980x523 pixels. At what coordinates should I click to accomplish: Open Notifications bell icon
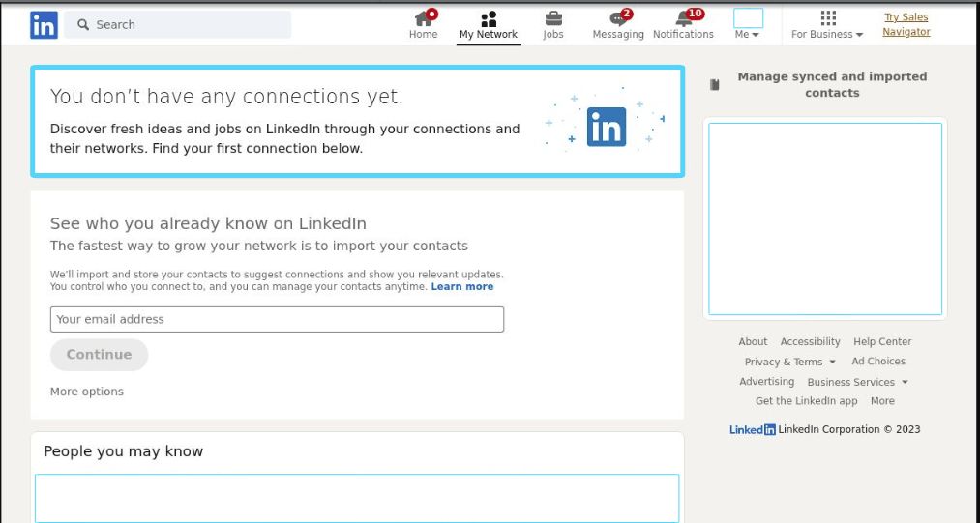683,18
